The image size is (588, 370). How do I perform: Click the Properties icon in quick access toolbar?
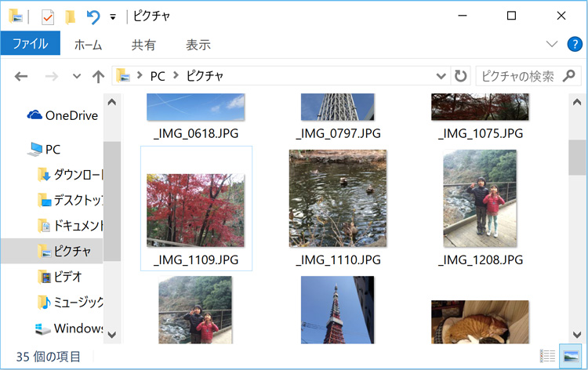click(47, 16)
